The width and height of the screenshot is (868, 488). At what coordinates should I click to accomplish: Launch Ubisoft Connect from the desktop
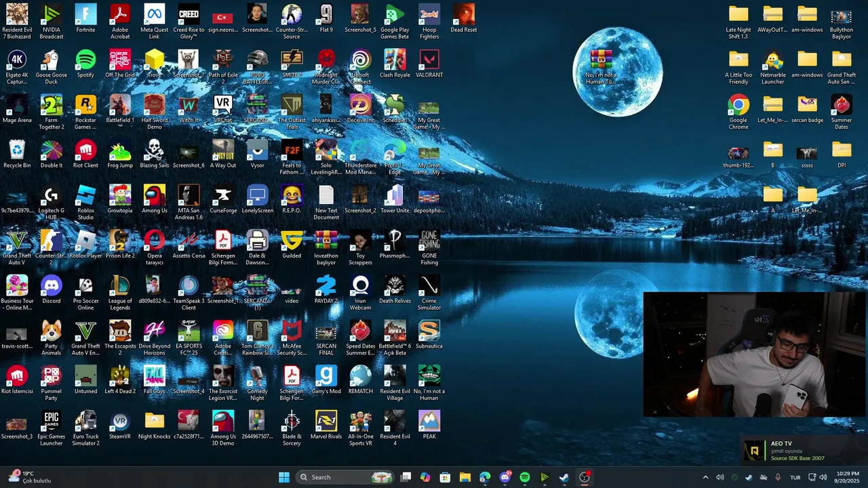click(360, 68)
